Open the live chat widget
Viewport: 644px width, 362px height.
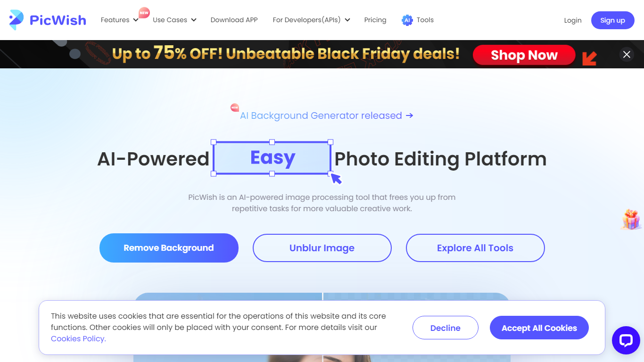(626, 340)
